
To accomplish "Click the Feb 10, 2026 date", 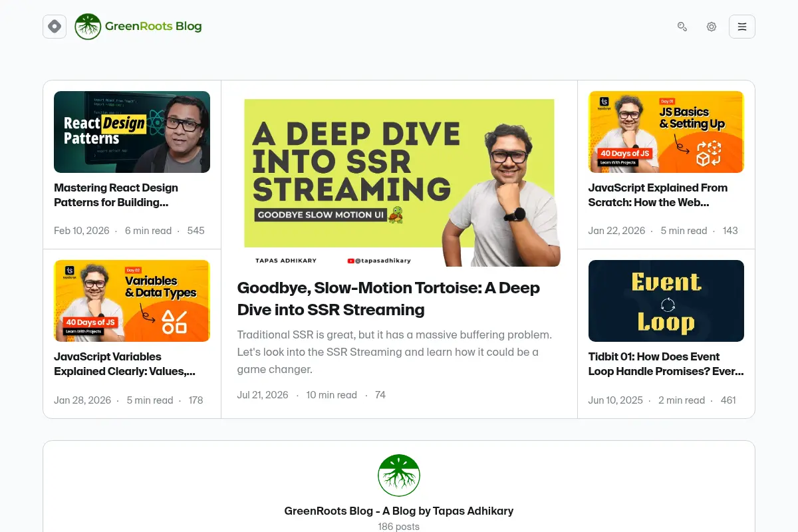I will (x=82, y=231).
